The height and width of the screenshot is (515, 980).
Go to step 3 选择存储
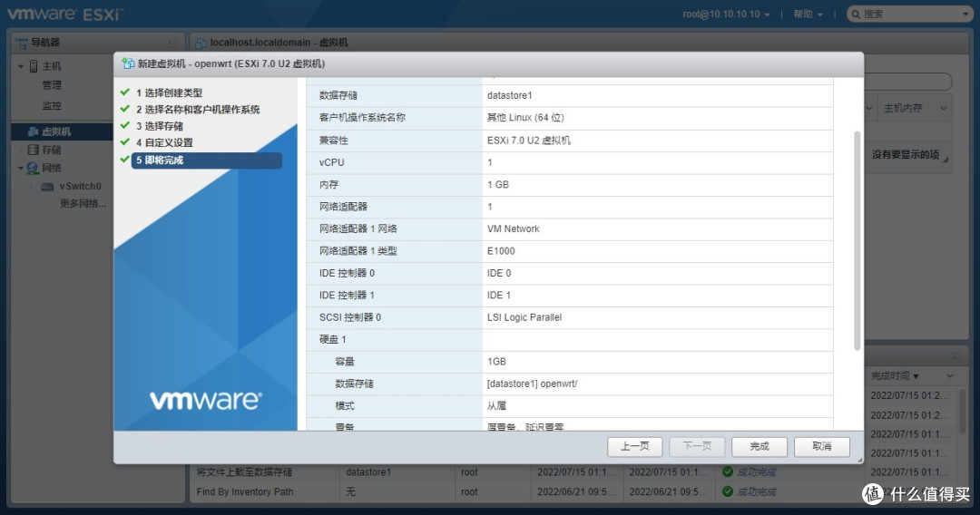click(163, 126)
